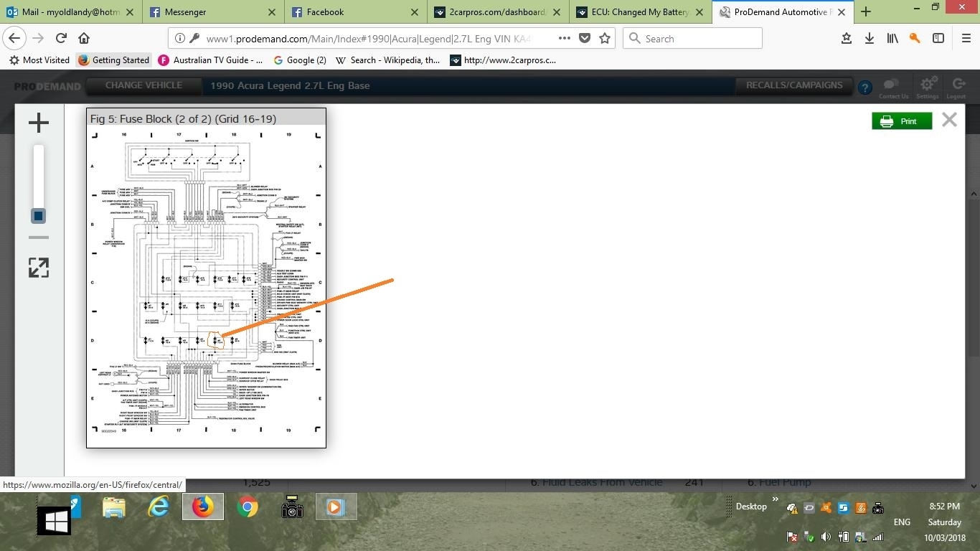
Task: Select the ProDemand Automotive tab
Action: (783, 12)
